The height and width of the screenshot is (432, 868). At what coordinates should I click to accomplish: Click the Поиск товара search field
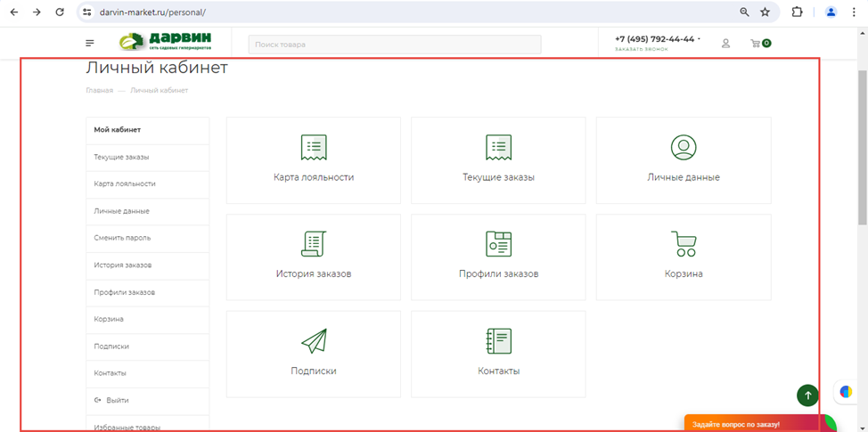tap(395, 45)
